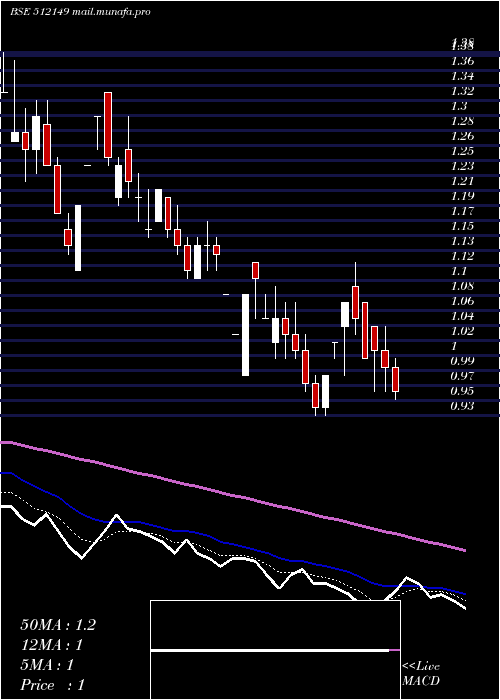Click the 1.32 price axis label
Screen dimensions: 500x700
pyautogui.click(x=462, y=91)
